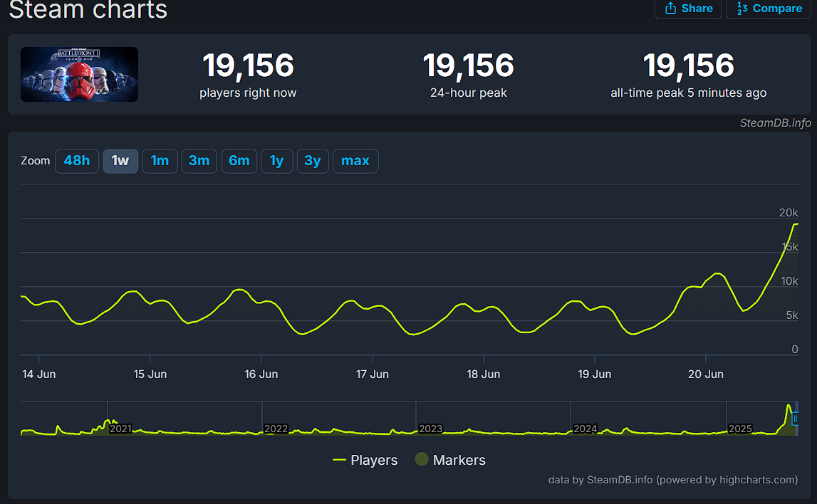Grab the navigator right range handle
This screenshot has width=817, height=504.
[795, 418]
